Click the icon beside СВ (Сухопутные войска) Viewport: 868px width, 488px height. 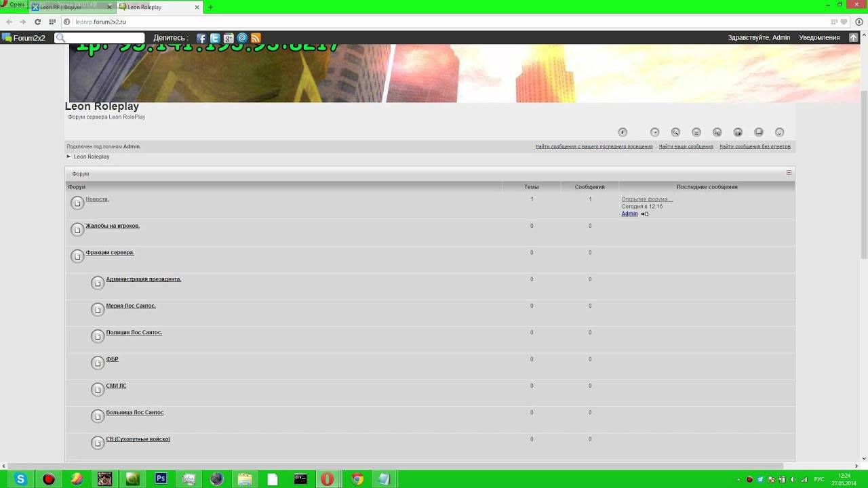click(98, 443)
